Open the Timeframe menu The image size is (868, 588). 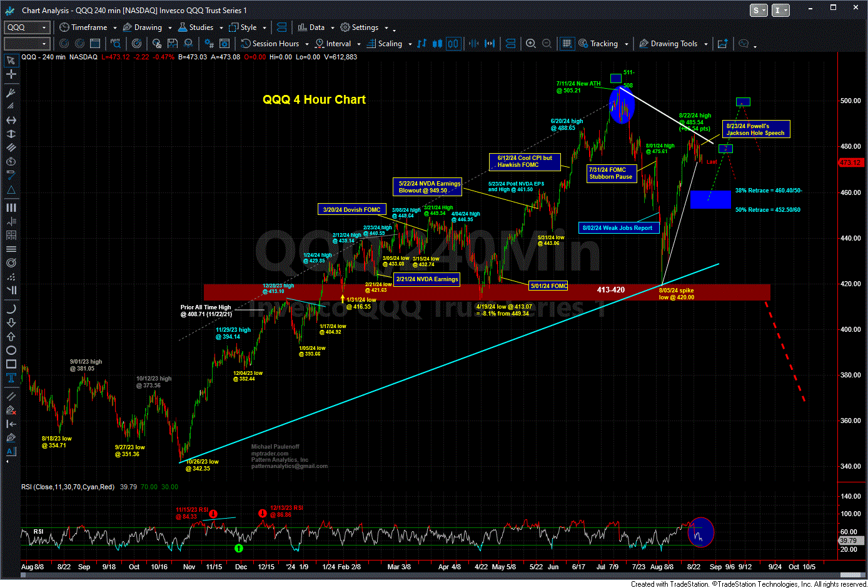point(84,27)
